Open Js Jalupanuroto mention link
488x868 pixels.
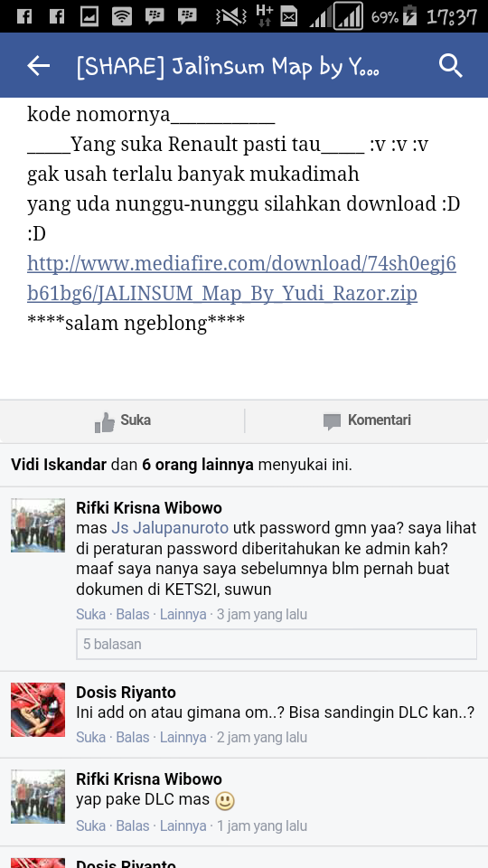click(170, 527)
